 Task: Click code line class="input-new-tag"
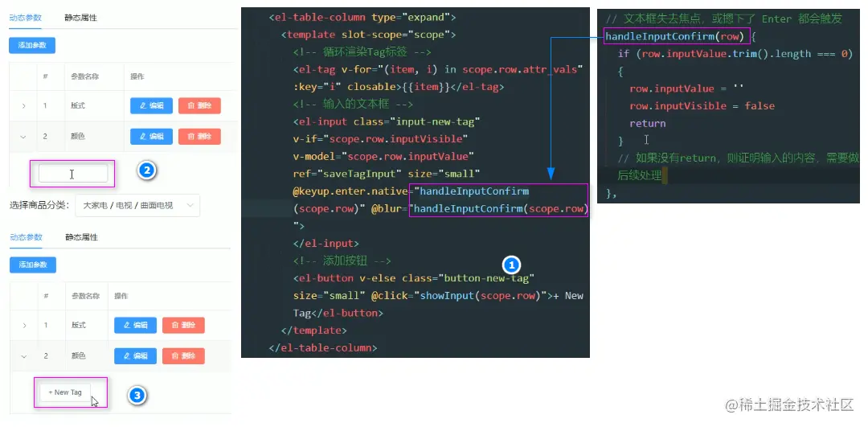417,121
